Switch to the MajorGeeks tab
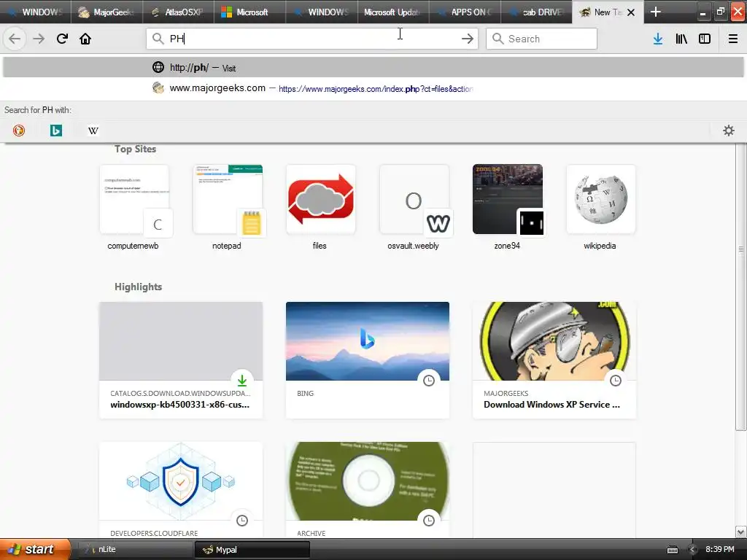This screenshot has height=560, width=747. [x=107, y=12]
